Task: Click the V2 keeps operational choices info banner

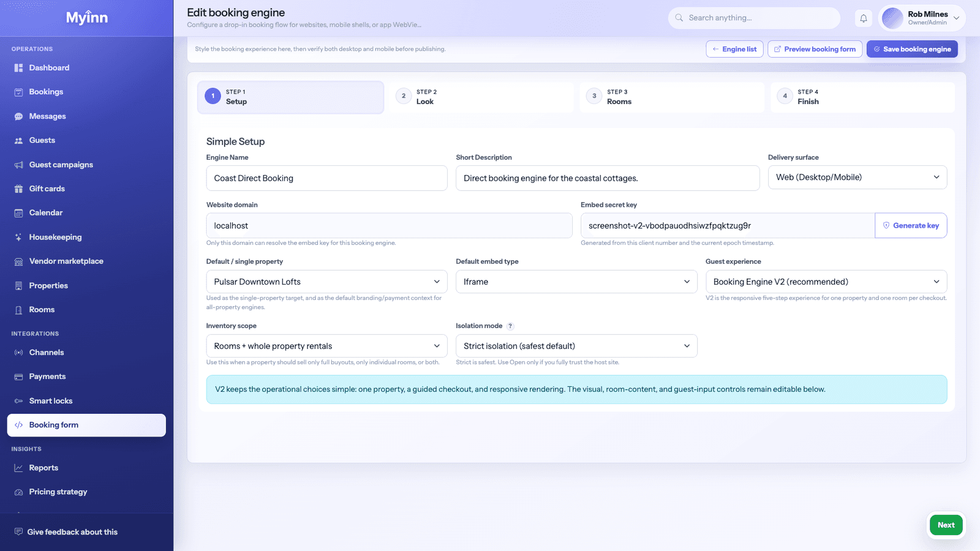Action: point(576,389)
